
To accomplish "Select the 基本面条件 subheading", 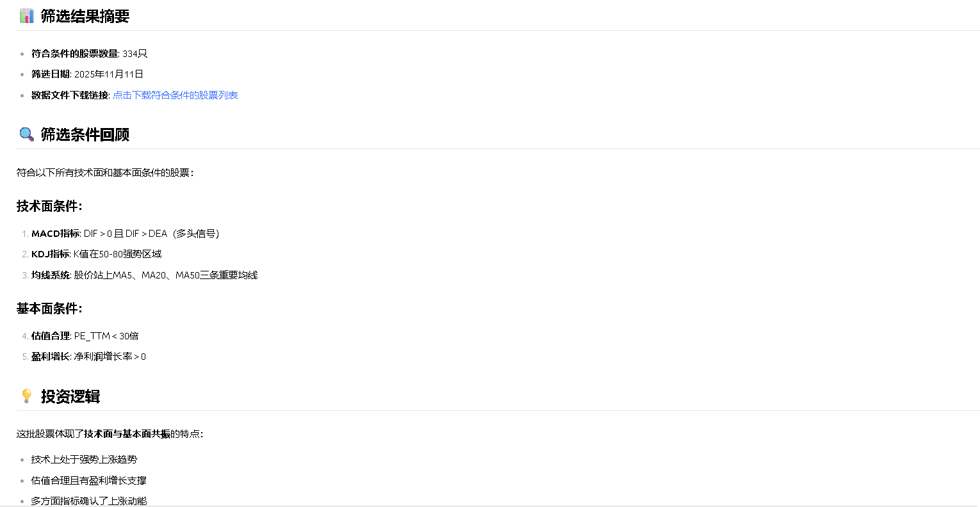I will [x=49, y=309].
